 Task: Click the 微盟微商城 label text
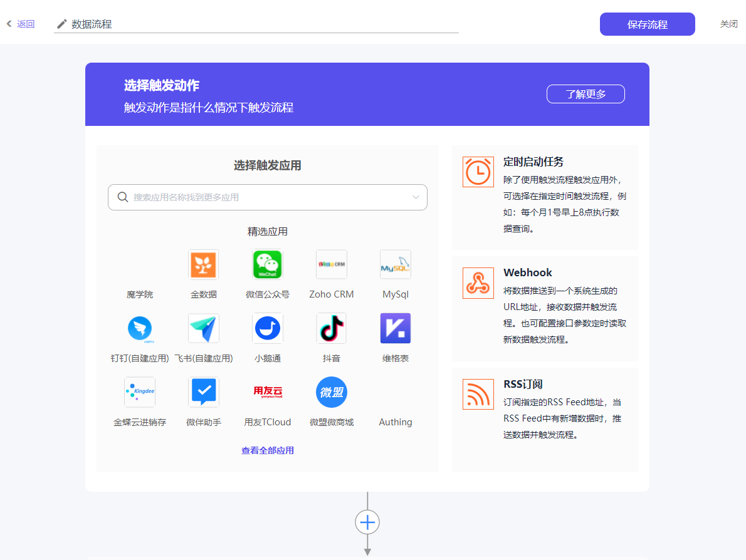(332, 422)
